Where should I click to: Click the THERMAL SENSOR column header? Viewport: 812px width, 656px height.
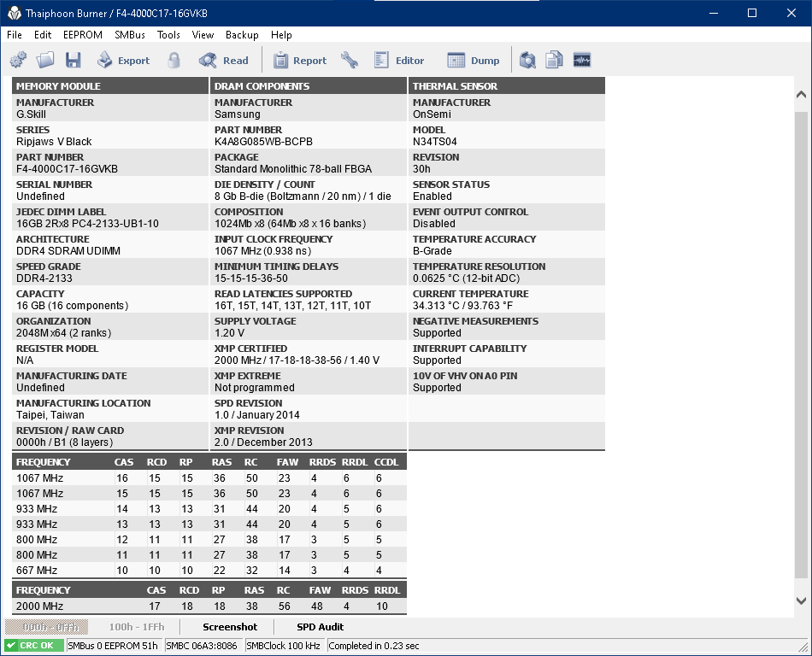point(507,86)
